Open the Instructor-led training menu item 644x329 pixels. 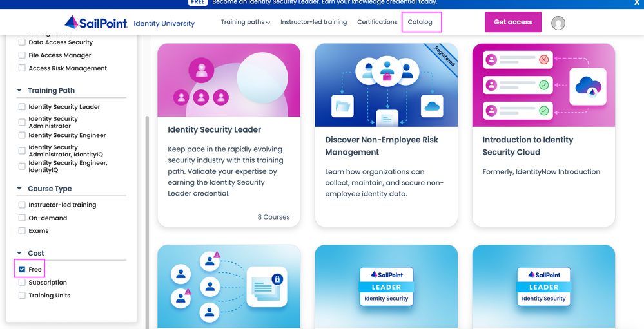pyautogui.click(x=313, y=22)
